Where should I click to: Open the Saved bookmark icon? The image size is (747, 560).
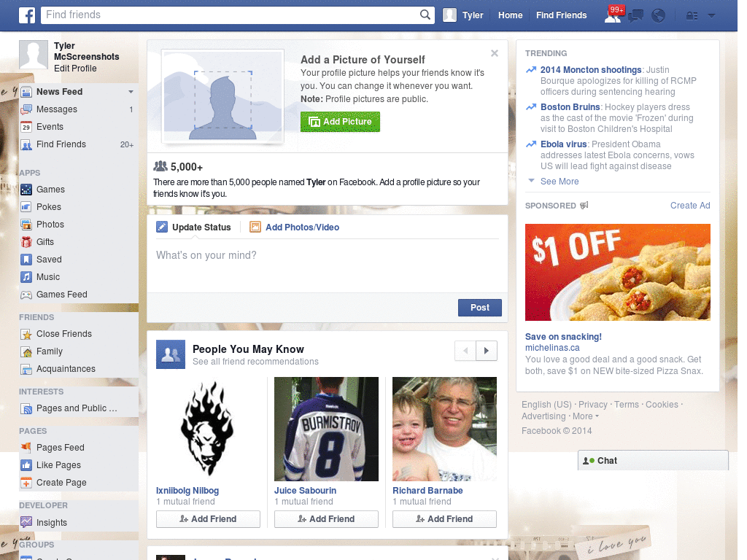[x=27, y=260]
